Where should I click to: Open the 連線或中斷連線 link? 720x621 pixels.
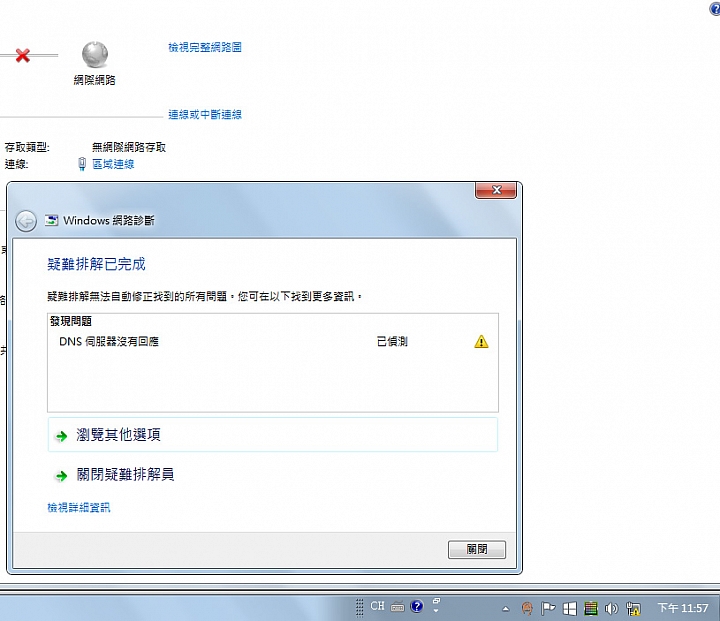[x=205, y=114]
